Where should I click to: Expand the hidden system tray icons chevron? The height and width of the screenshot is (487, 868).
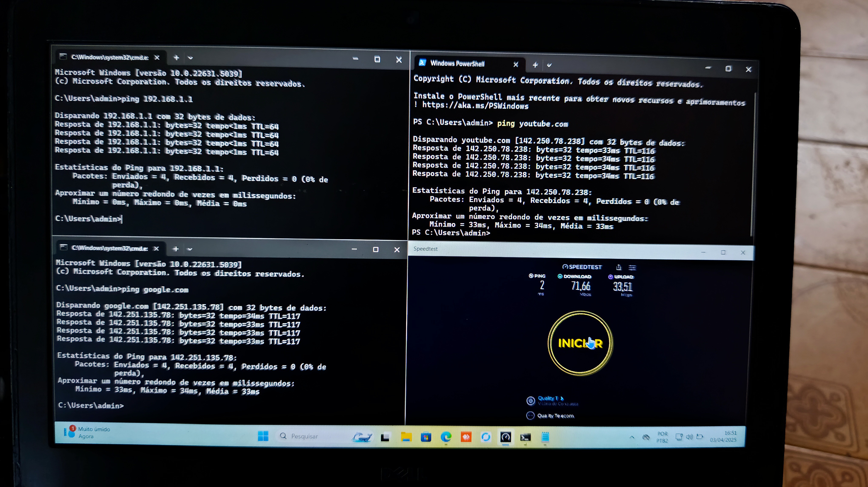[632, 437]
